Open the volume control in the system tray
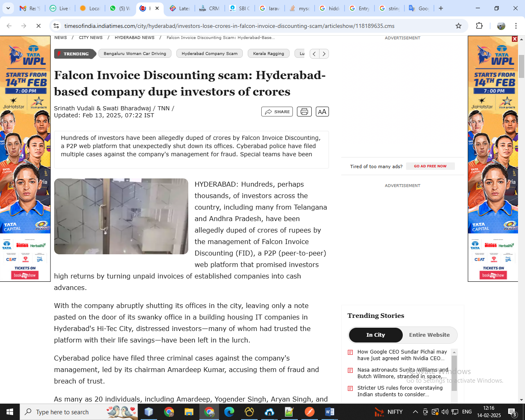This screenshot has width=525, height=420. (x=445, y=412)
